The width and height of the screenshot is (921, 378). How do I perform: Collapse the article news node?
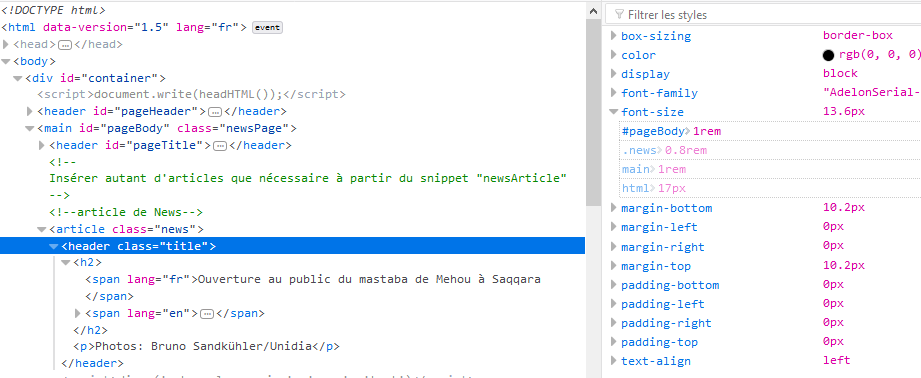pos(42,229)
